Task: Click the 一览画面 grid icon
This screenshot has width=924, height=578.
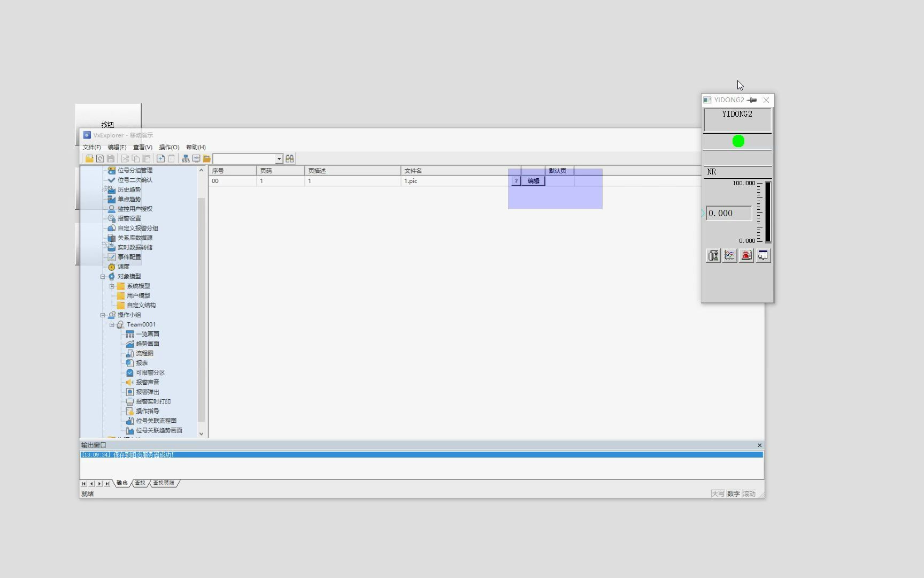Action: pos(129,334)
